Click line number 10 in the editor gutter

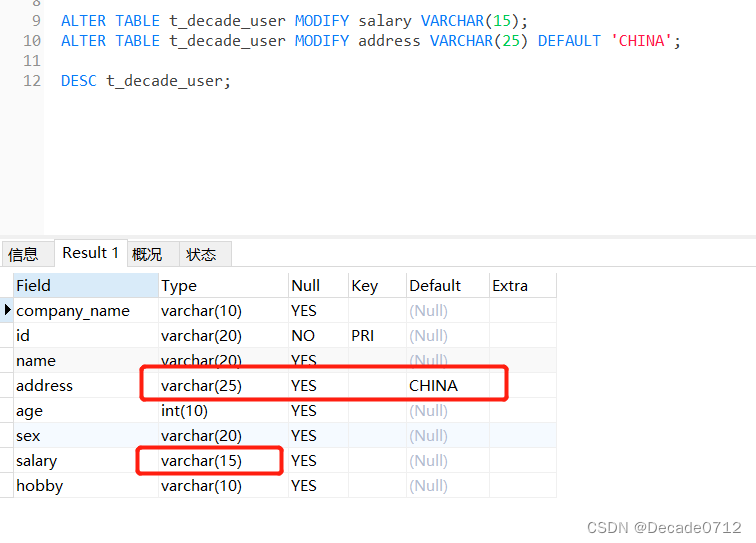pyautogui.click(x=32, y=41)
